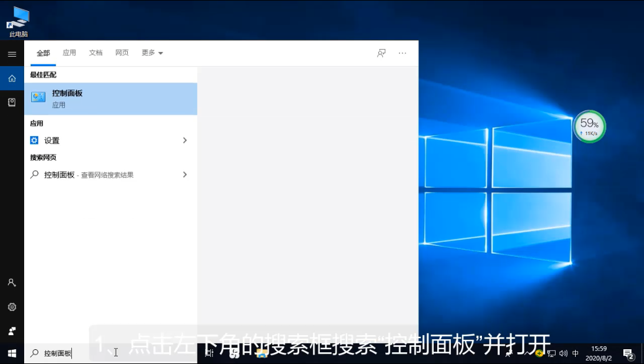Switch to the 文档 tab
The width and height of the screenshot is (644, 364).
(95, 53)
